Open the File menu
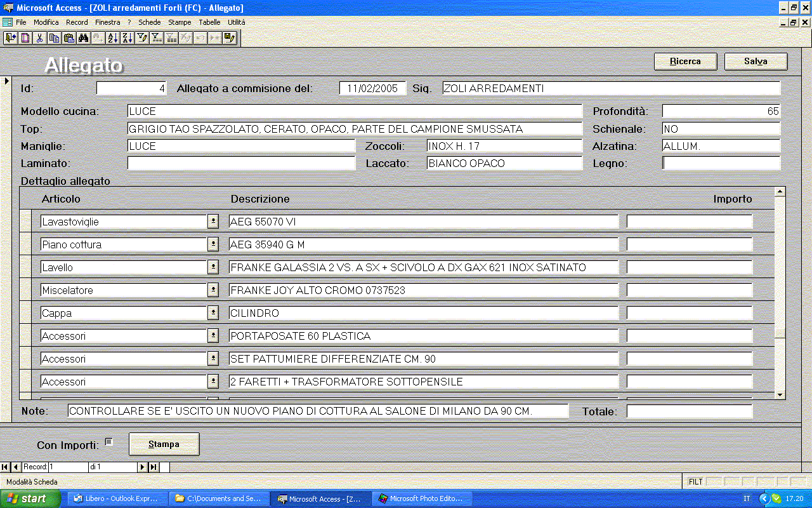Viewport: 812px width, 508px height. pos(21,22)
